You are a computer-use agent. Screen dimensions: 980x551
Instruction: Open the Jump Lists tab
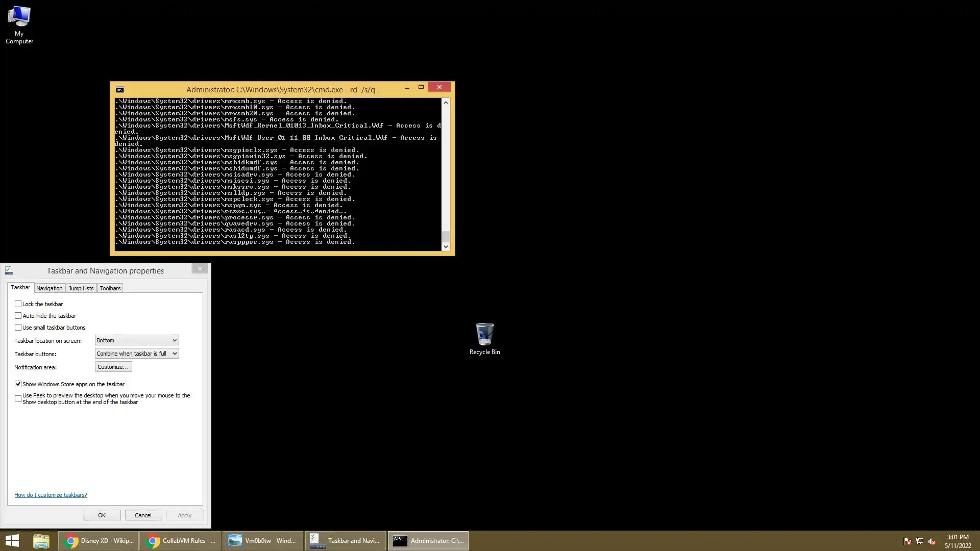pos(81,288)
